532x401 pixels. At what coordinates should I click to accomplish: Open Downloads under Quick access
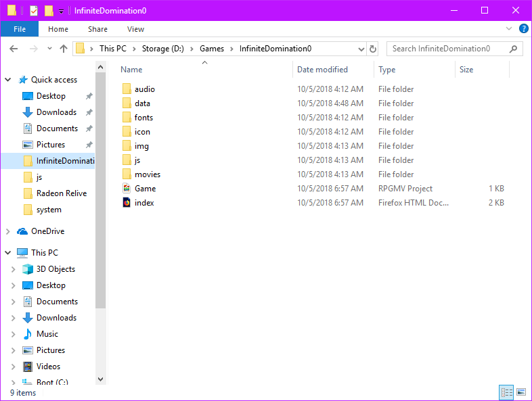pos(56,112)
